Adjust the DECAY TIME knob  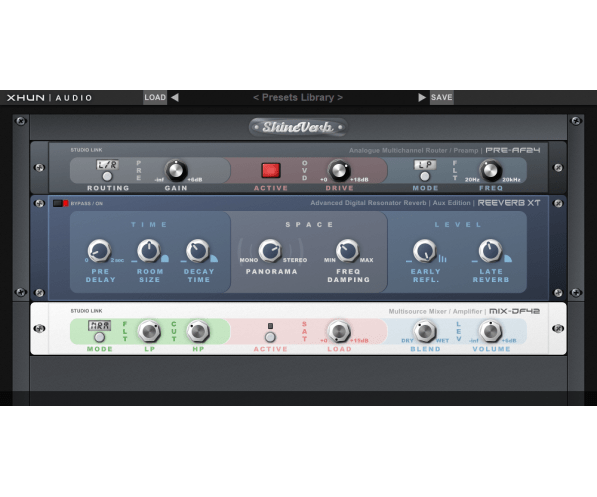tap(198, 251)
